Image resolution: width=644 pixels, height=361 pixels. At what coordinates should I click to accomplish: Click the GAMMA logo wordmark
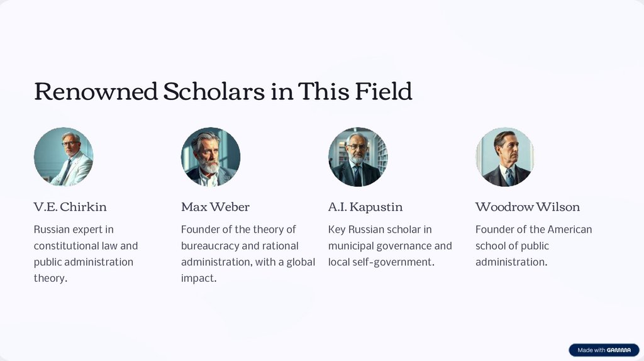pyautogui.click(x=620, y=350)
